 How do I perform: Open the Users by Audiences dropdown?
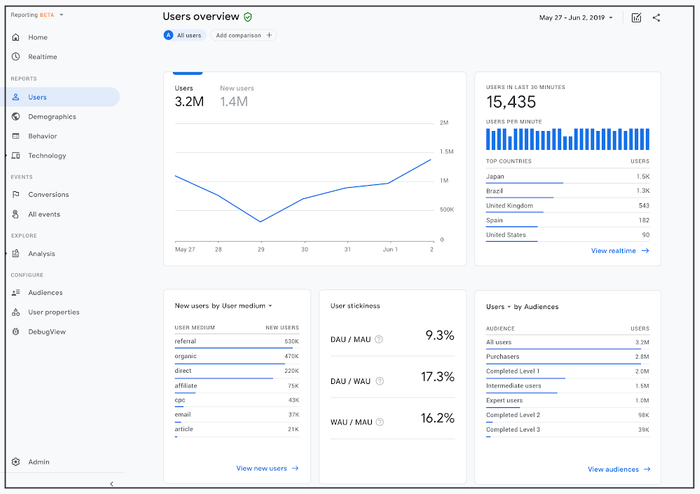522,307
